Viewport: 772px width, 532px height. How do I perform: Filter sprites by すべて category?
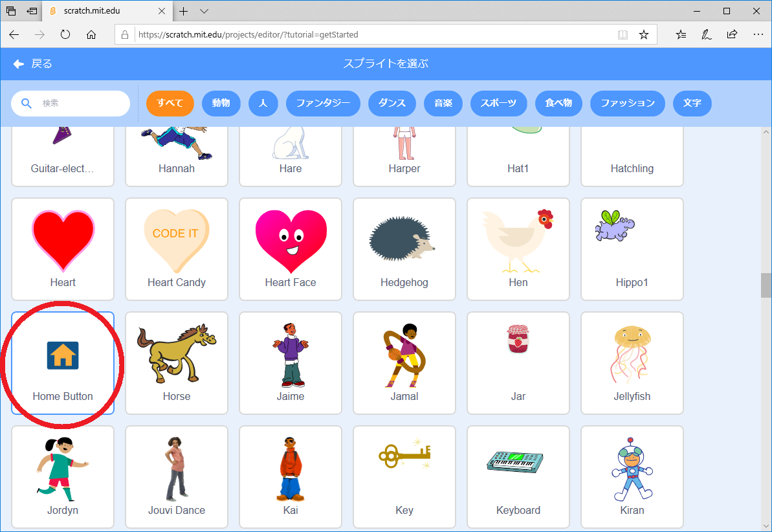point(170,104)
